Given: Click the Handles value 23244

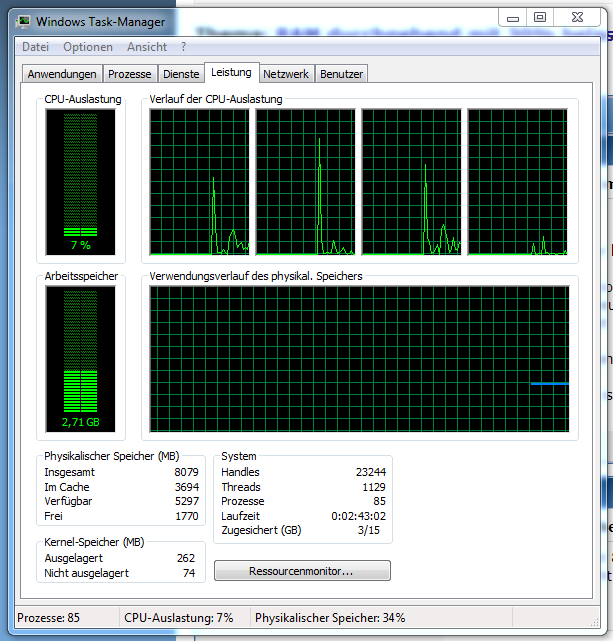Looking at the screenshot, I should pyautogui.click(x=371, y=472).
